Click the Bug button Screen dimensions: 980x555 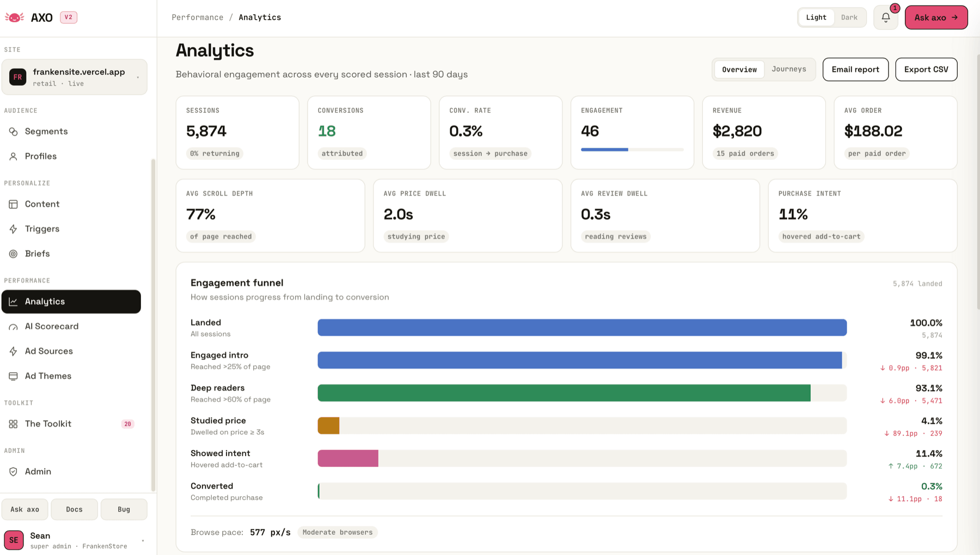click(x=124, y=509)
